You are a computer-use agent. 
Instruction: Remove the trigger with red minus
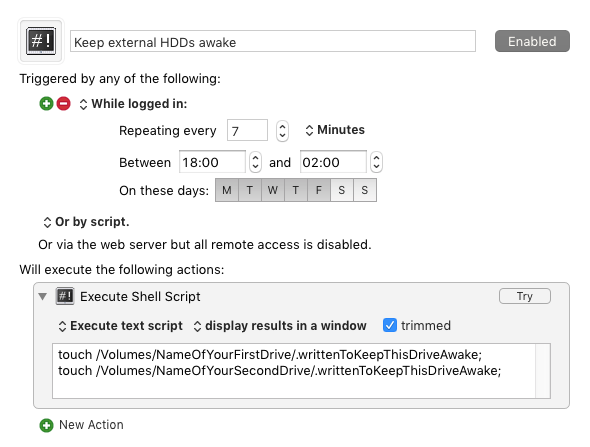click(x=64, y=103)
